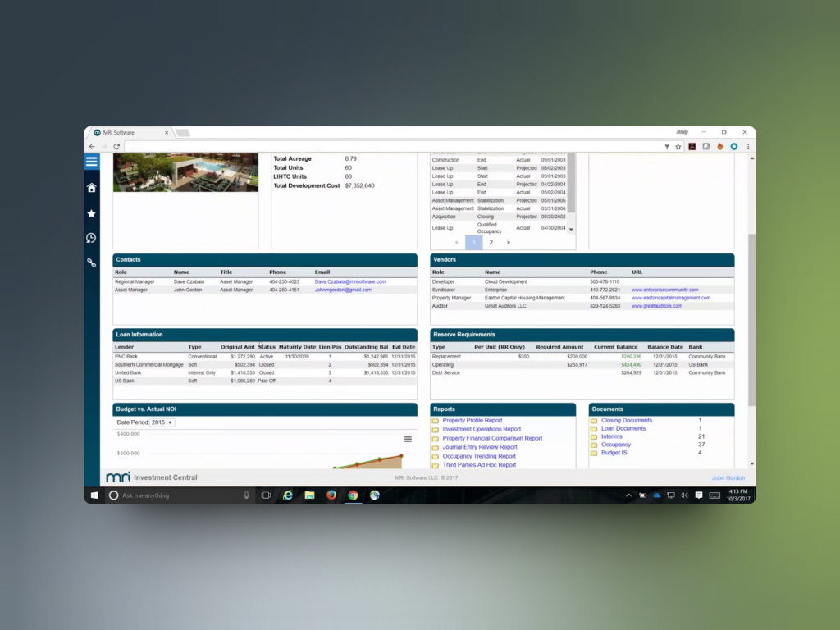Bookmark the page with the star address bar icon
The height and width of the screenshot is (630, 840).
(x=678, y=146)
